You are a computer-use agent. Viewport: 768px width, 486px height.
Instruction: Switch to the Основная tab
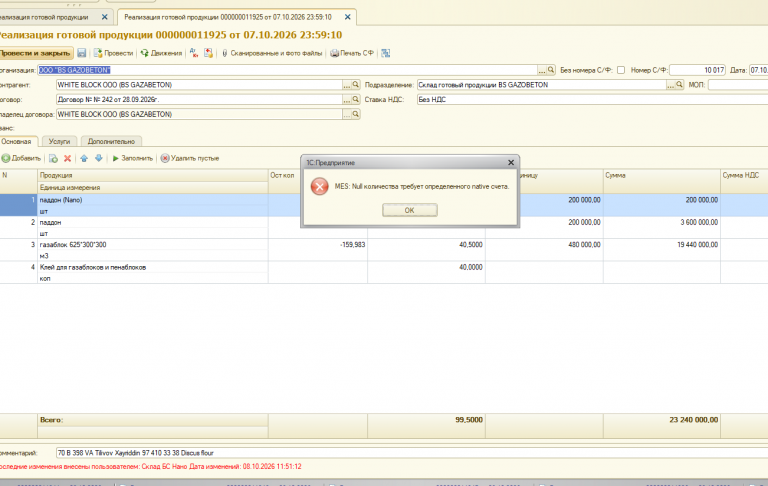click(x=17, y=141)
